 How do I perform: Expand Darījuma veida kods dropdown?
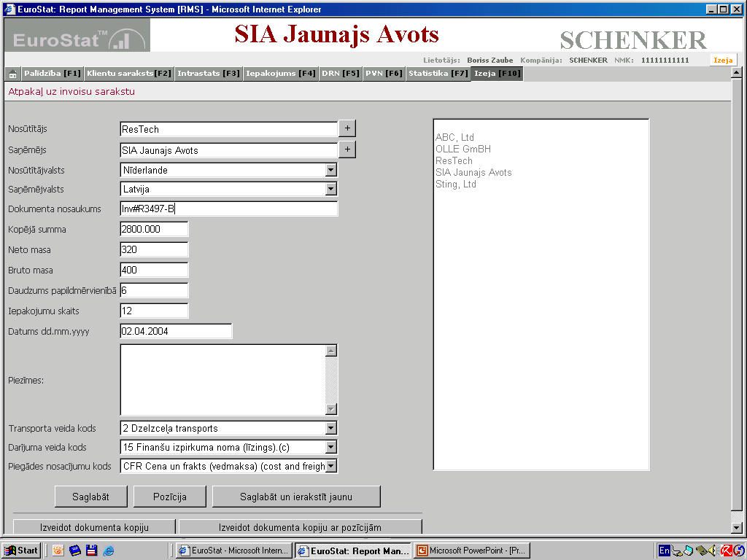[x=330, y=447]
